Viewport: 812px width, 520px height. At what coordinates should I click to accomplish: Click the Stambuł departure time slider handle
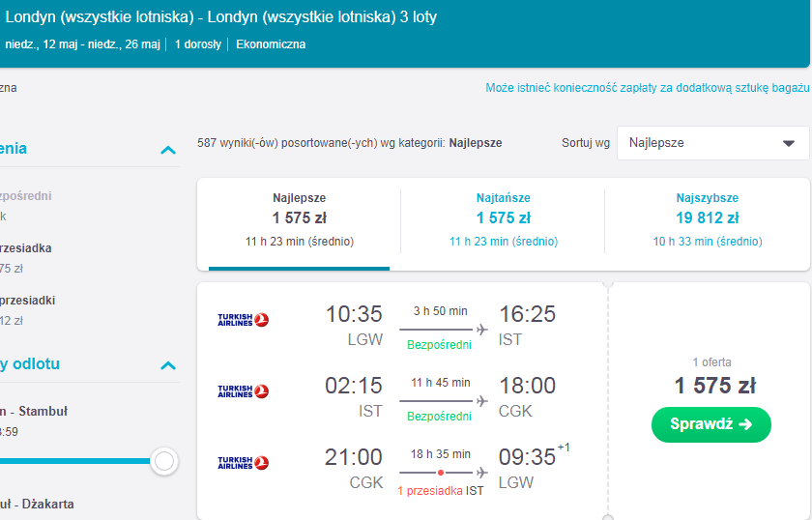[x=164, y=461]
